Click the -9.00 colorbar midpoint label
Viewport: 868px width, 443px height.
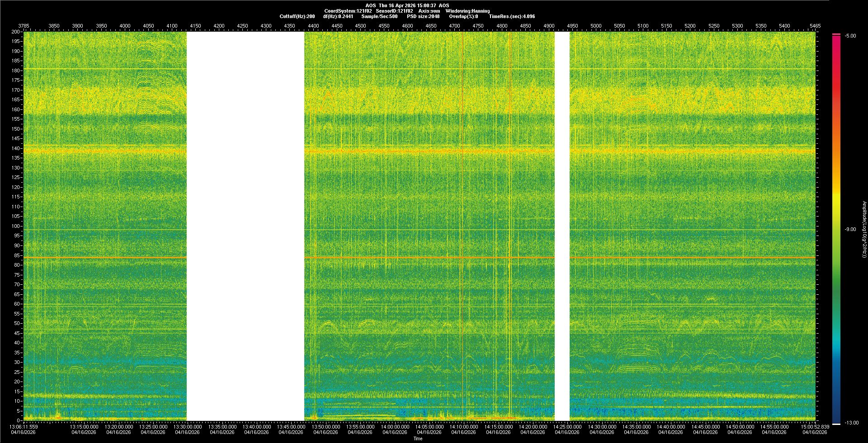(x=850, y=230)
